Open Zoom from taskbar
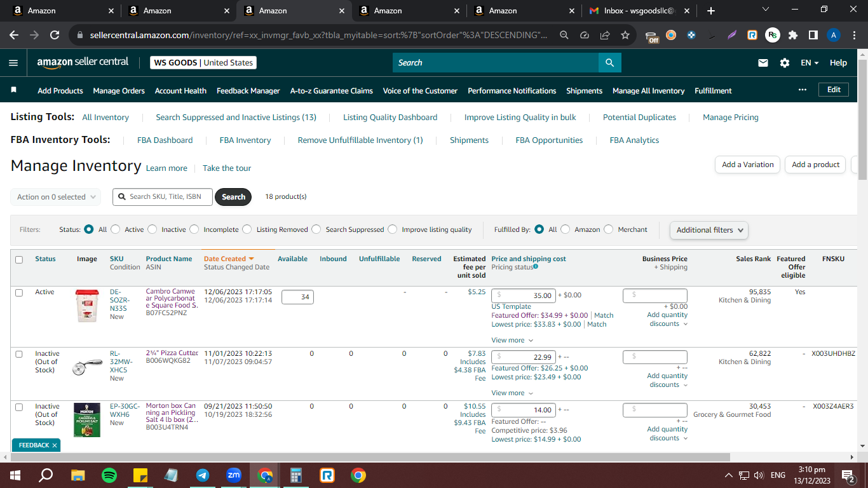The image size is (868, 488). tap(234, 475)
